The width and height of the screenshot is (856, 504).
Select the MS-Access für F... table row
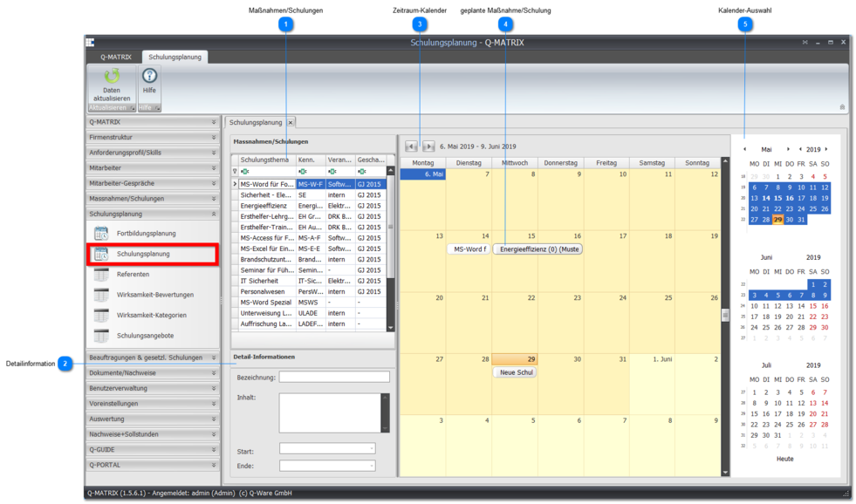312,238
